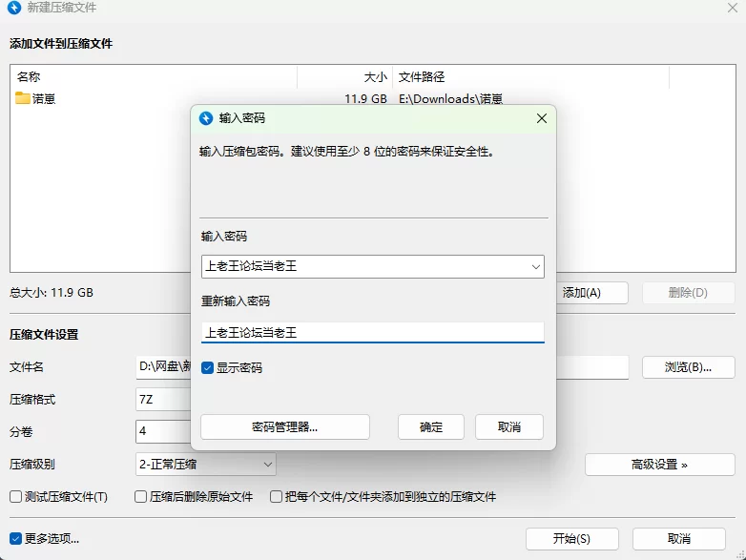Enable 压缩后删除原始文件 checkbox

tap(140, 497)
